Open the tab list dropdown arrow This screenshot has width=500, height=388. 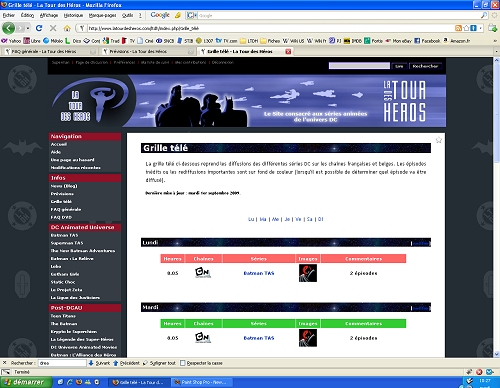coord(496,51)
